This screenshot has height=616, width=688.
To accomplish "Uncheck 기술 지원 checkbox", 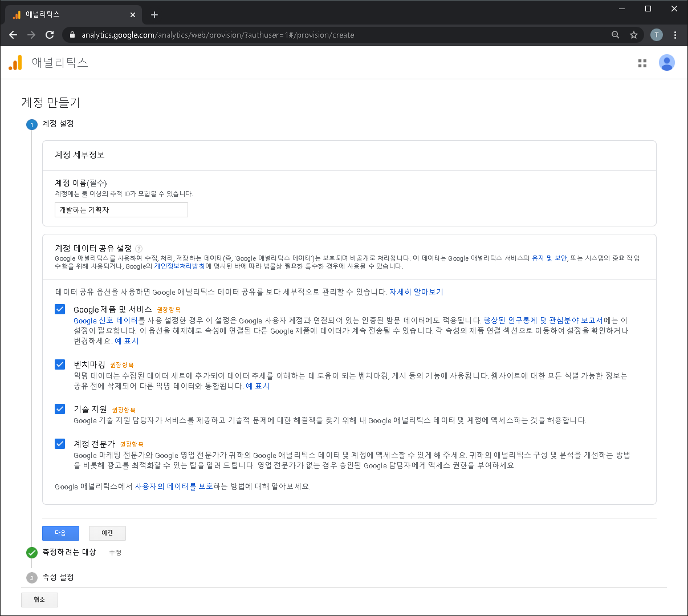I will point(60,409).
